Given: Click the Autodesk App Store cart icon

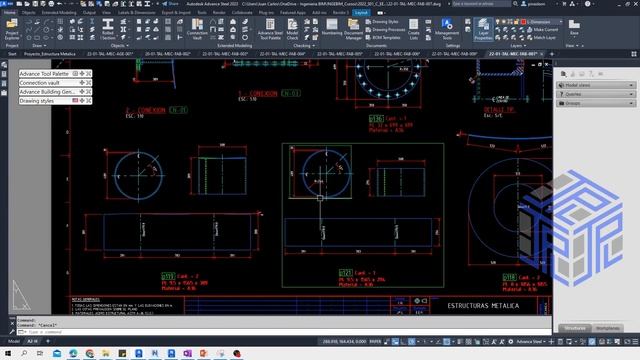Looking at the screenshot, I should pos(564,4).
